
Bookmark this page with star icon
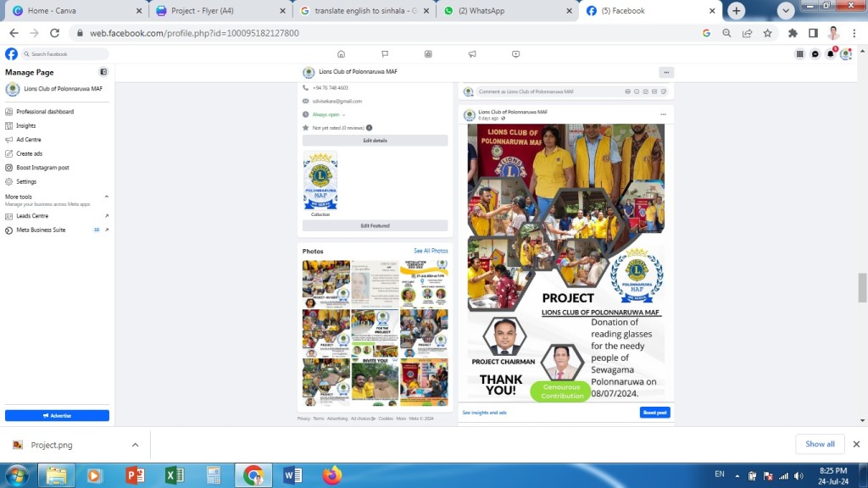(767, 33)
